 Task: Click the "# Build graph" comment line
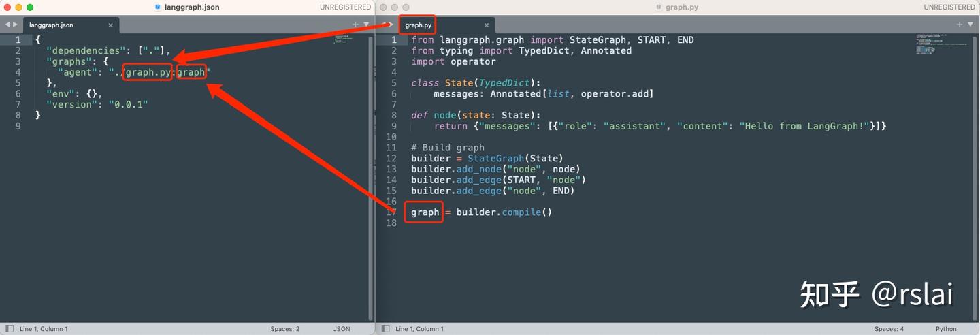448,148
